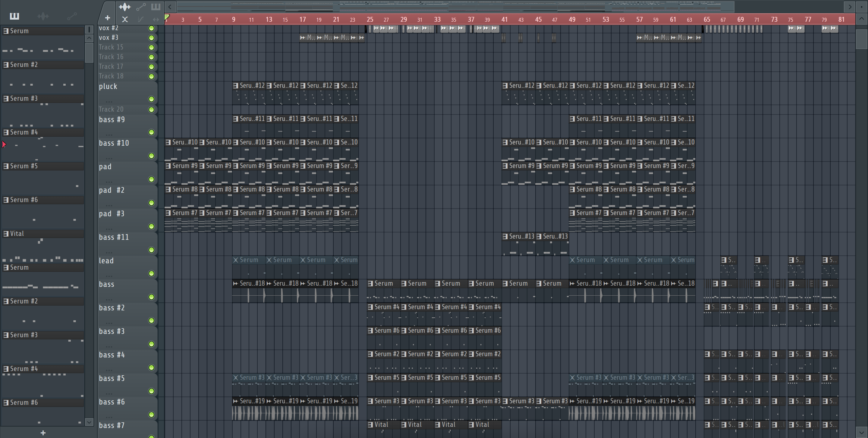Jump to bar 9 on the timeline ruler

coord(234,19)
